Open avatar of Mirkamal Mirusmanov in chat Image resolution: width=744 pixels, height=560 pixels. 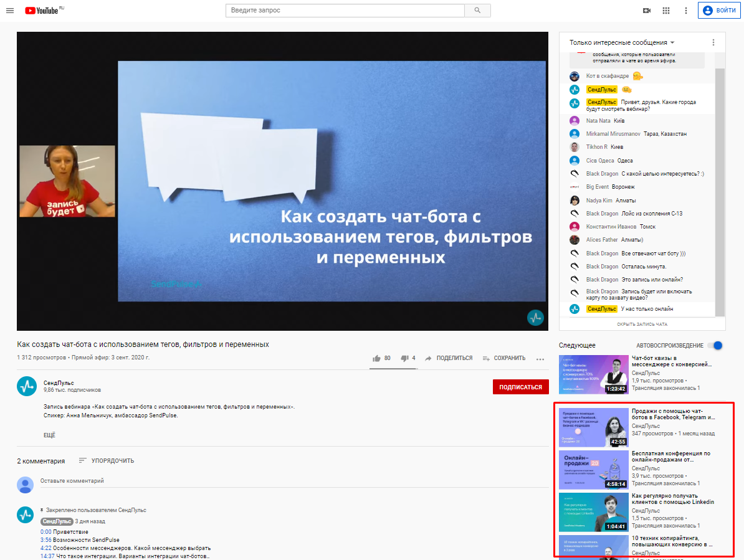click(x=574, y=134)
